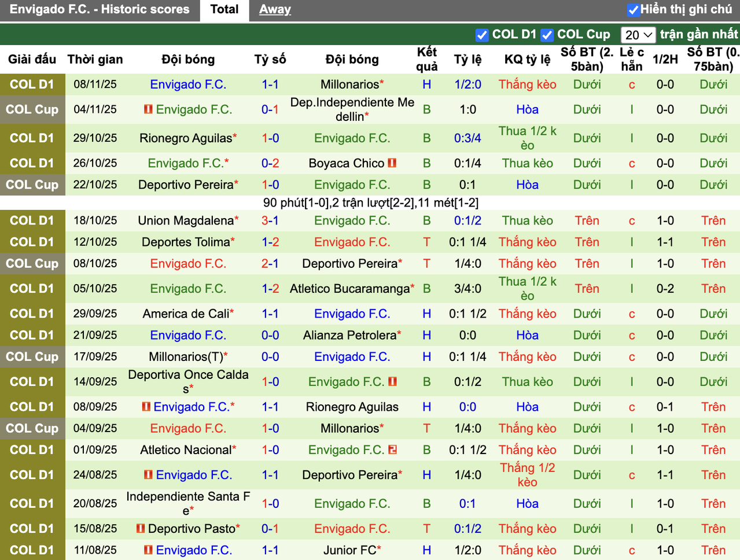Screen dimensions: 740x560
Task: Click the red card icon beside Boyaca Chico
Action: [392, 163]
